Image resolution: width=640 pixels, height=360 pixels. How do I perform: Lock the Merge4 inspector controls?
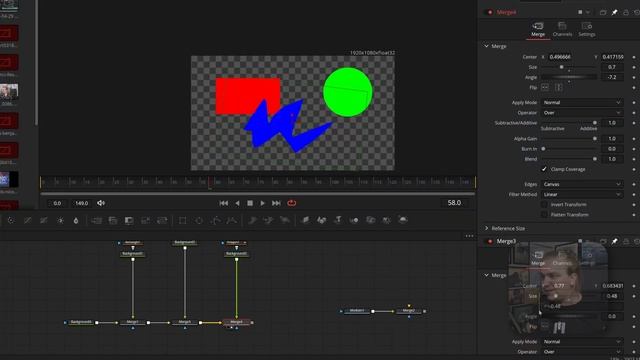pos(626,13)
